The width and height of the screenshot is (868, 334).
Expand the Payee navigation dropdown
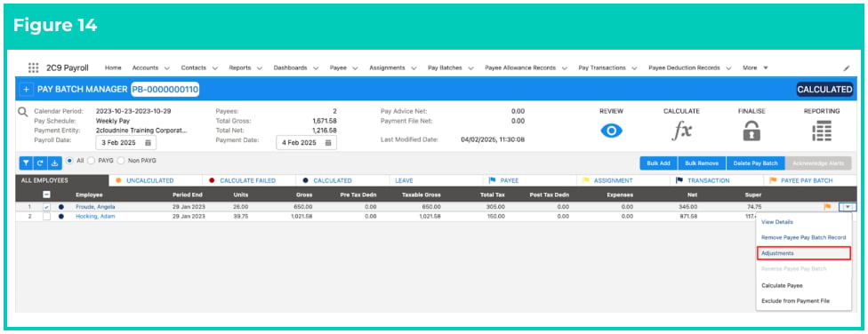(x=355, y=68)
